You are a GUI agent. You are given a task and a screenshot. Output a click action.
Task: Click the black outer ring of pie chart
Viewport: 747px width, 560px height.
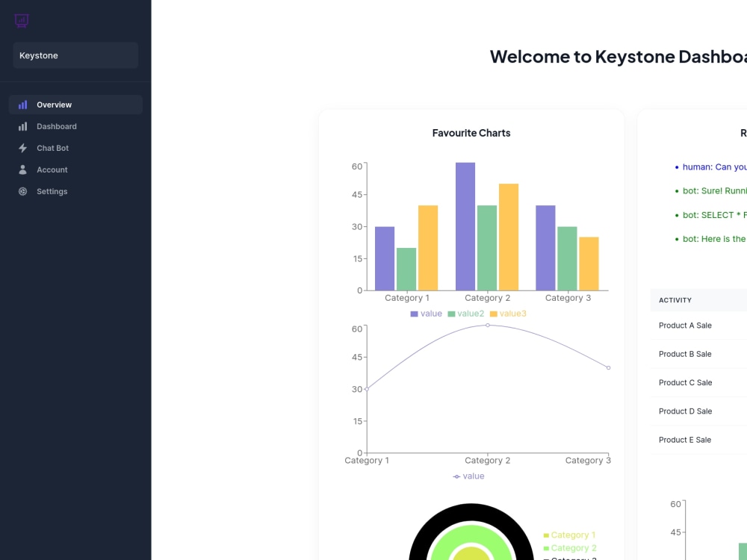[471, 512]
